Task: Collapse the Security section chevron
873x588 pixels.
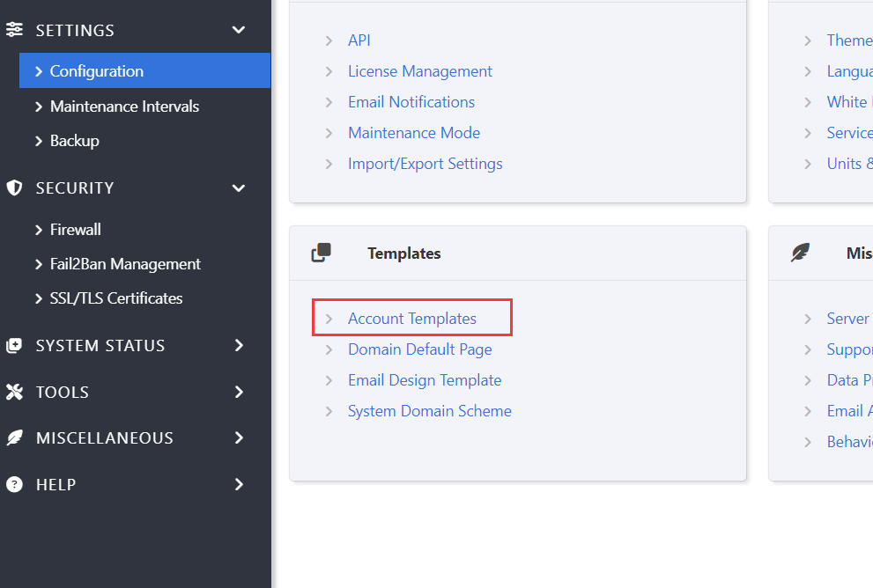Action: pyautogui.click(x=238, y=187)
